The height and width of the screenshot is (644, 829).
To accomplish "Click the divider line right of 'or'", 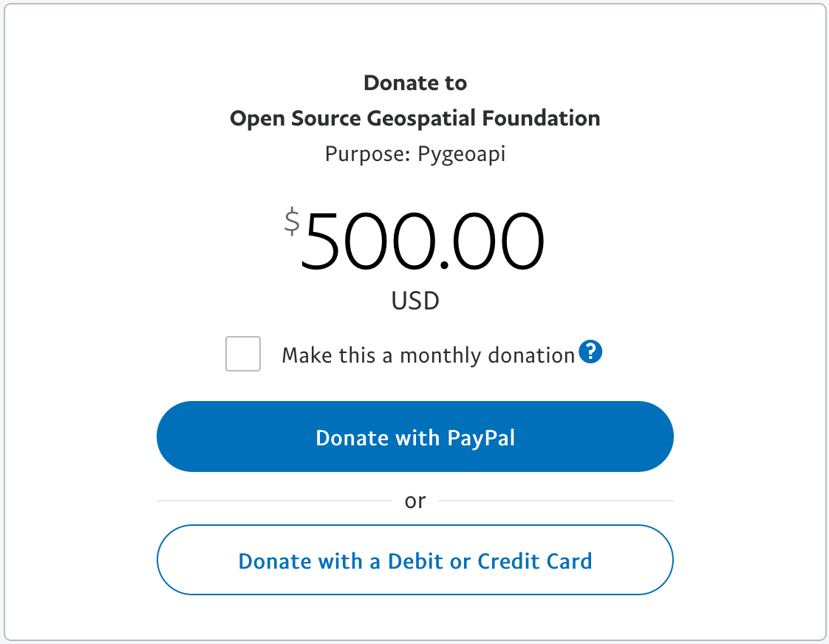I will click(x=556, y=500).
